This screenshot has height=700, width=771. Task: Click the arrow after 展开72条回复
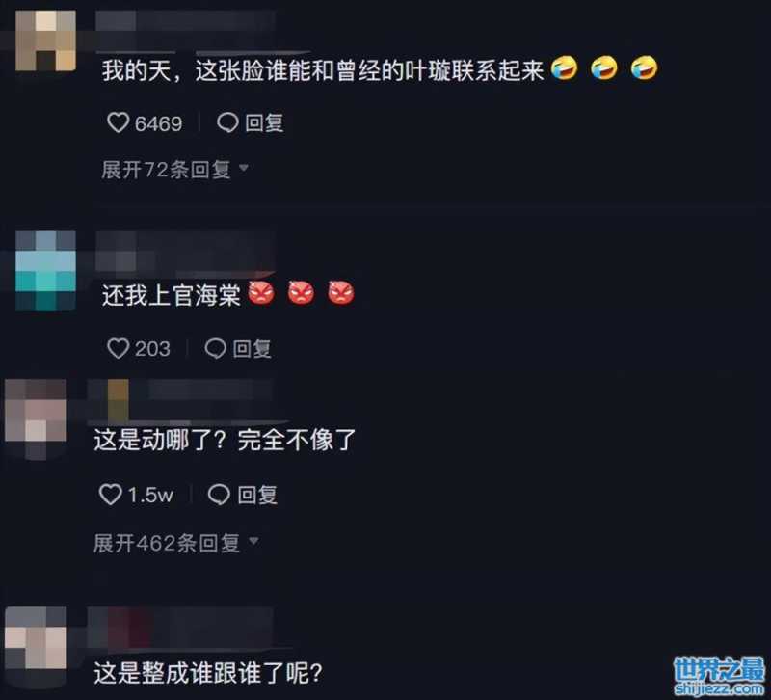pos(244,168)
